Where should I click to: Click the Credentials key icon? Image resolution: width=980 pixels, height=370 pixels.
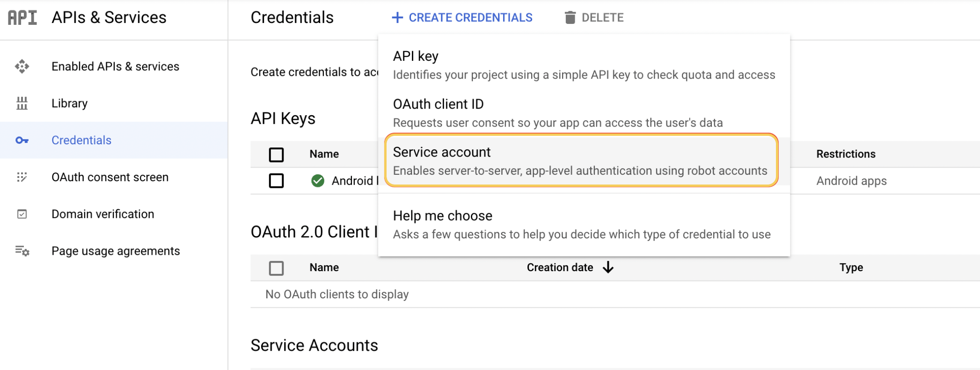coord(22,140)
